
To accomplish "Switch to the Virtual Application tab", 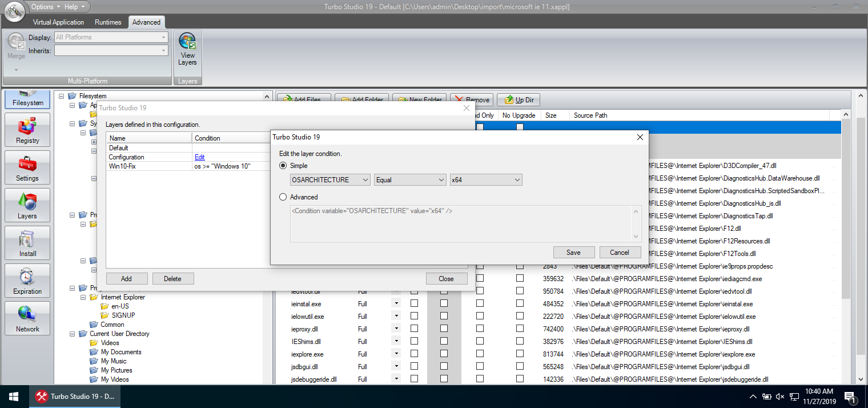I will click(x=58, y=22).
